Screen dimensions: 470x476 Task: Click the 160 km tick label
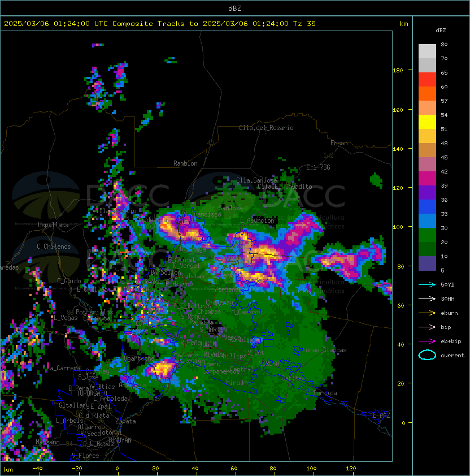point(398,110)
